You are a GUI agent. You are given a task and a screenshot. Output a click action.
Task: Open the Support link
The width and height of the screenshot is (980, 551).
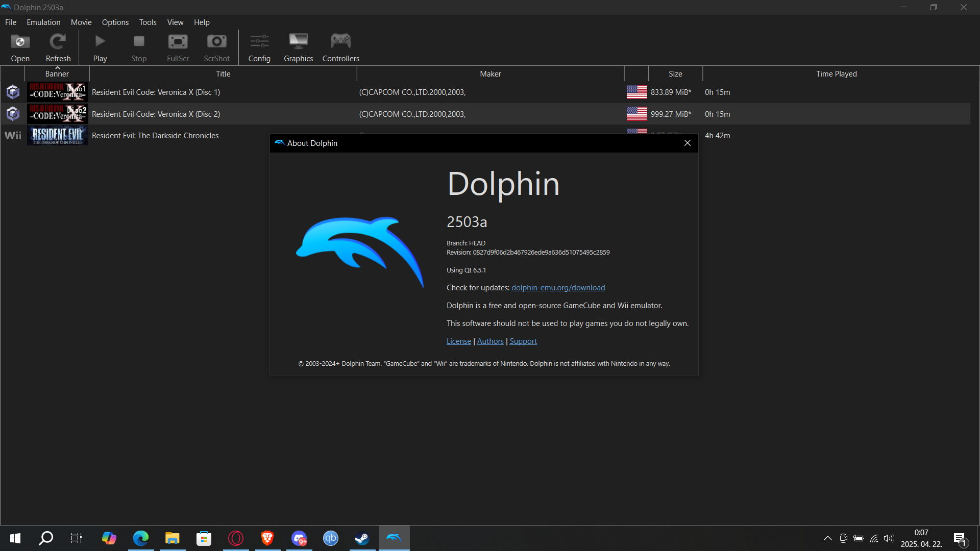(523, 341)
